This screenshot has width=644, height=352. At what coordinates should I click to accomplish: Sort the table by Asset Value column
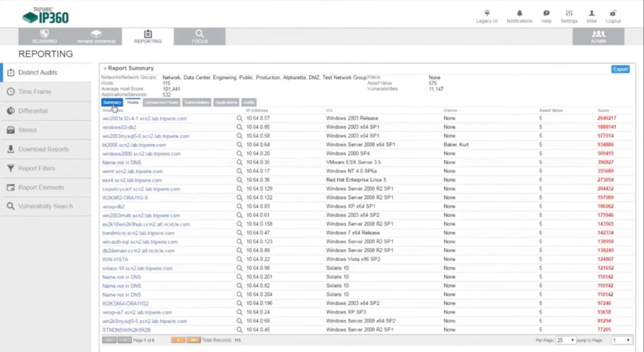551,111
